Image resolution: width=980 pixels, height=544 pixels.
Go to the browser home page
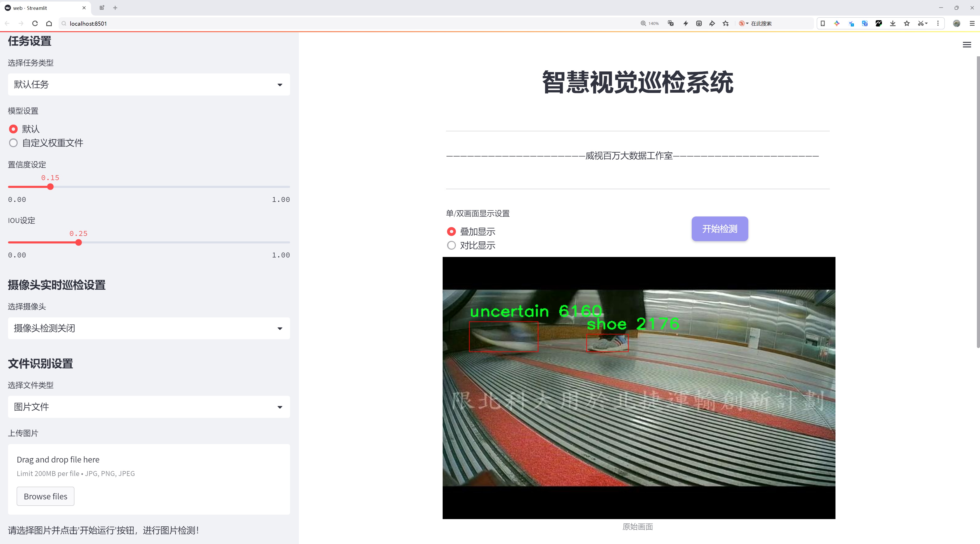click(49, 24)
